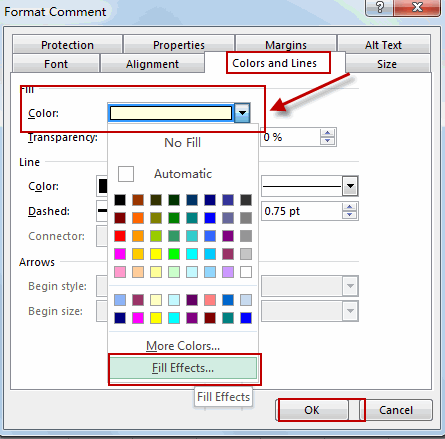
Task: Open the Size tab
Action: click(387, 64)
